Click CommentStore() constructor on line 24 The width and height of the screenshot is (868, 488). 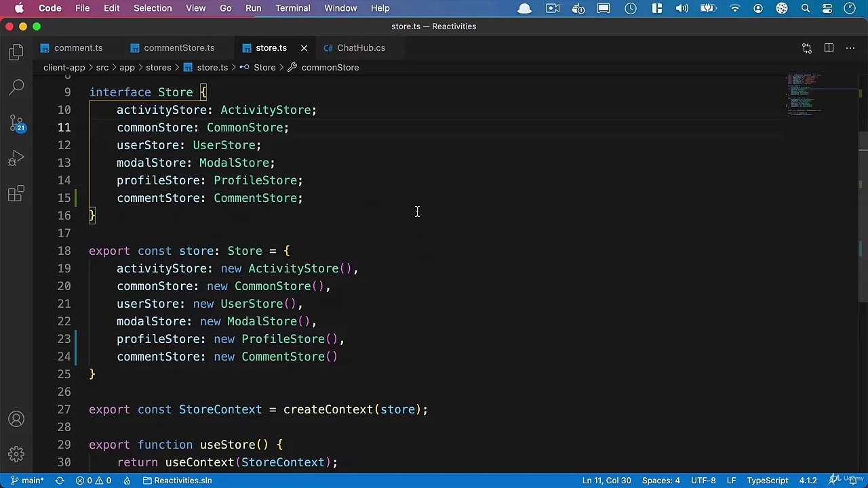click(x=290, y=357)
